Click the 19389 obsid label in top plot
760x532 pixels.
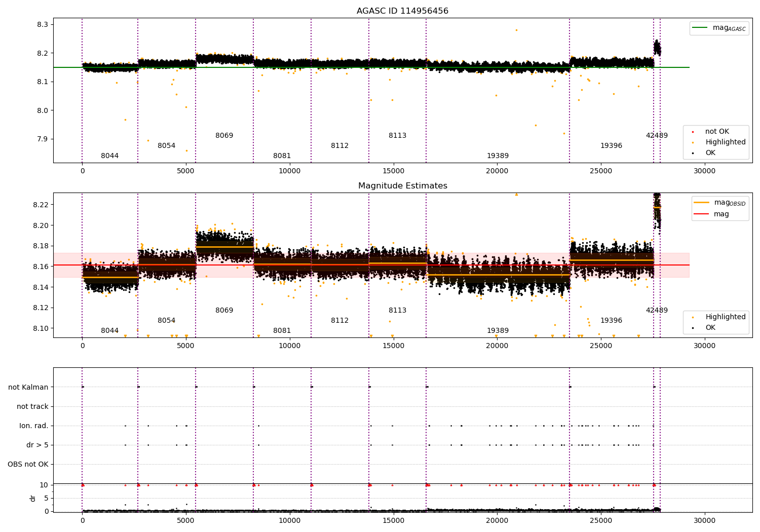pyautogui.click(x=498, y=156)
